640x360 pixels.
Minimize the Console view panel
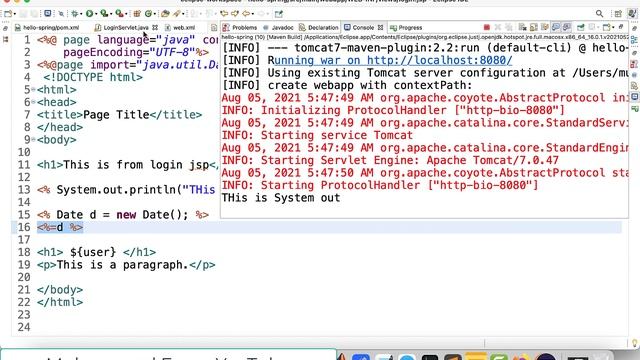(621, 27)
